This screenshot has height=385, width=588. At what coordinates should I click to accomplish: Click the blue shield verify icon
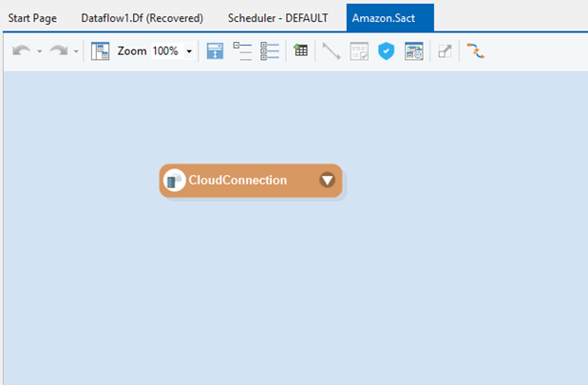tap(386, 51)
